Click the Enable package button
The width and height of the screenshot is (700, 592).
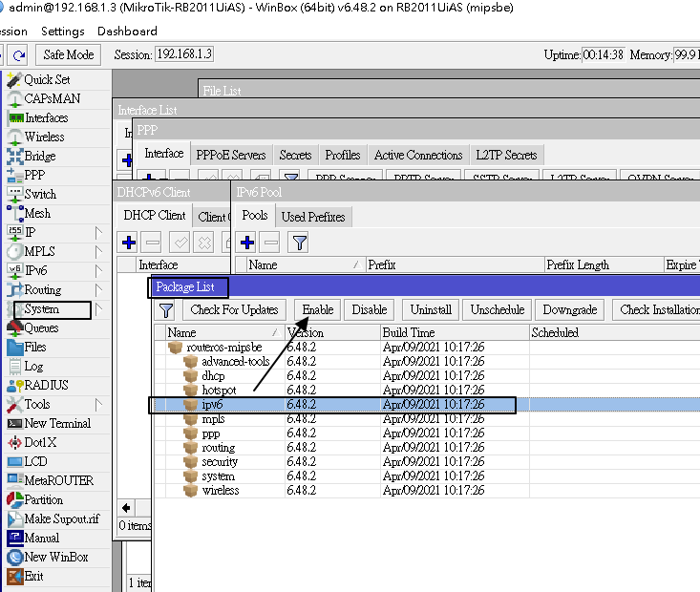tap(318, 309)
